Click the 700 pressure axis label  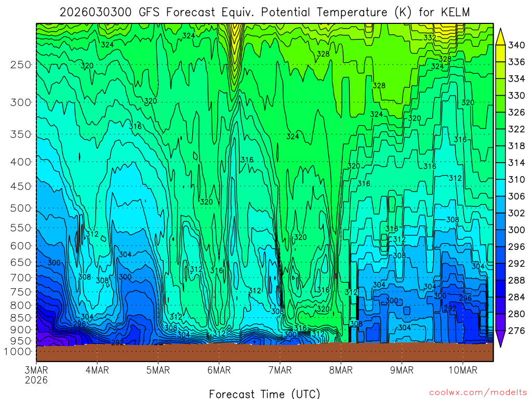pos(21,277)
